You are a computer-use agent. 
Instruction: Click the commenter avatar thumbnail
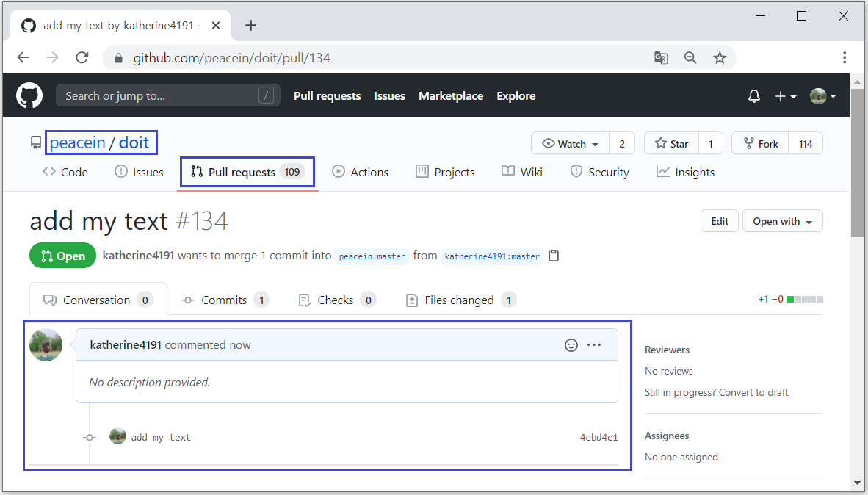[46, 345]
